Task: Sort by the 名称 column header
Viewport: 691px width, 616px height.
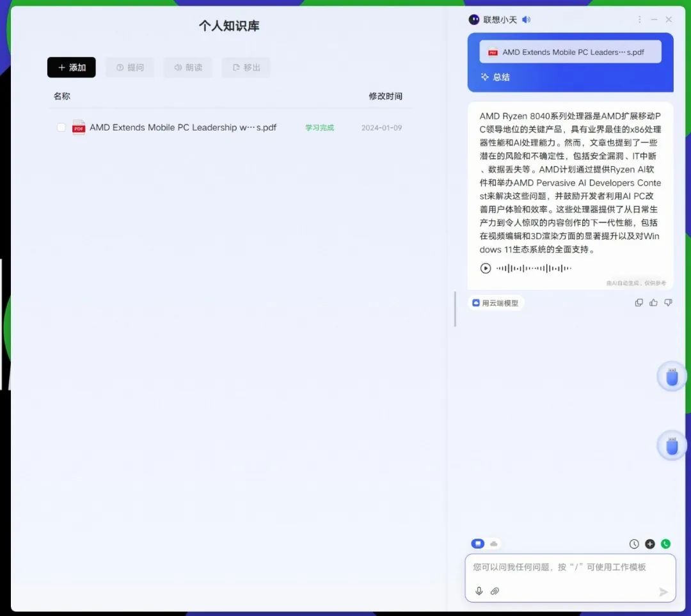Action: pyautogui.click(x=61, y=96)
